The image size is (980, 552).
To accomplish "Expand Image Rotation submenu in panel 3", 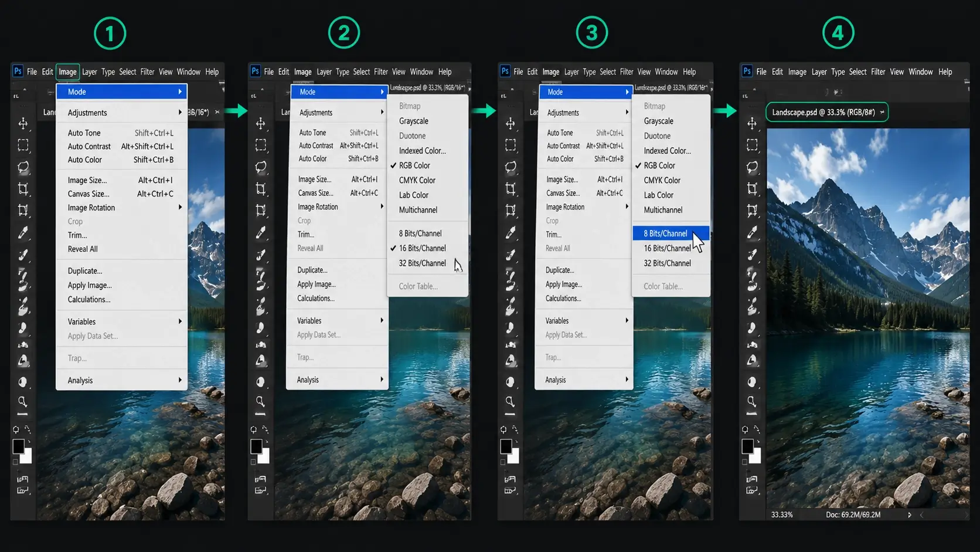I will point(584,207).
